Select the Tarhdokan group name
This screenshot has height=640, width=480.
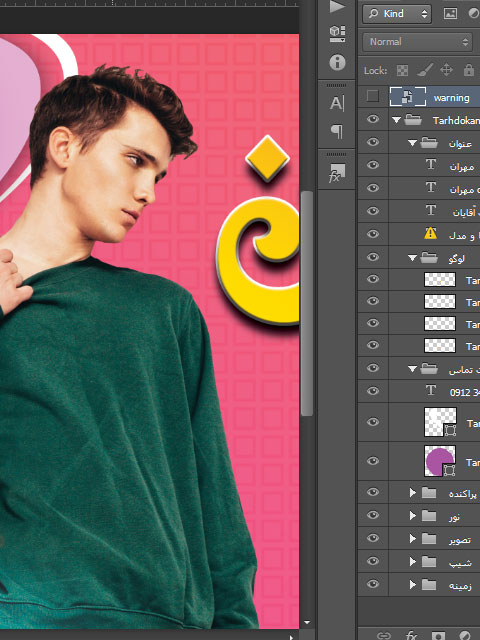pyautogui.click(x=456, y=120)
